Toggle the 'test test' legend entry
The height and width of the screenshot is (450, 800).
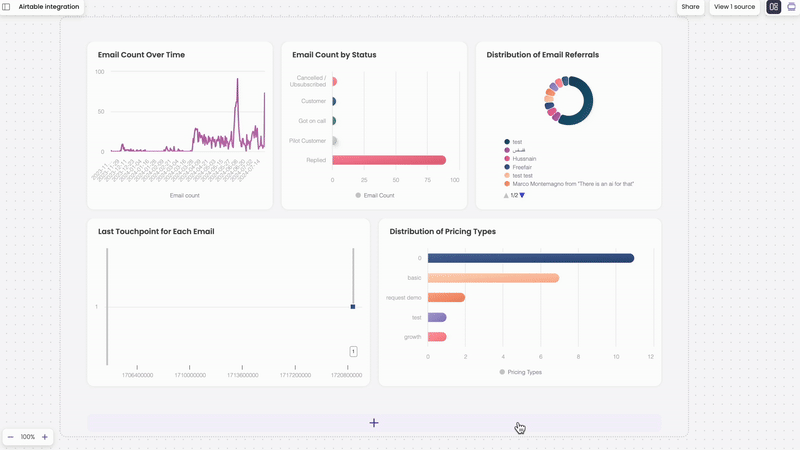pos(519,176)
